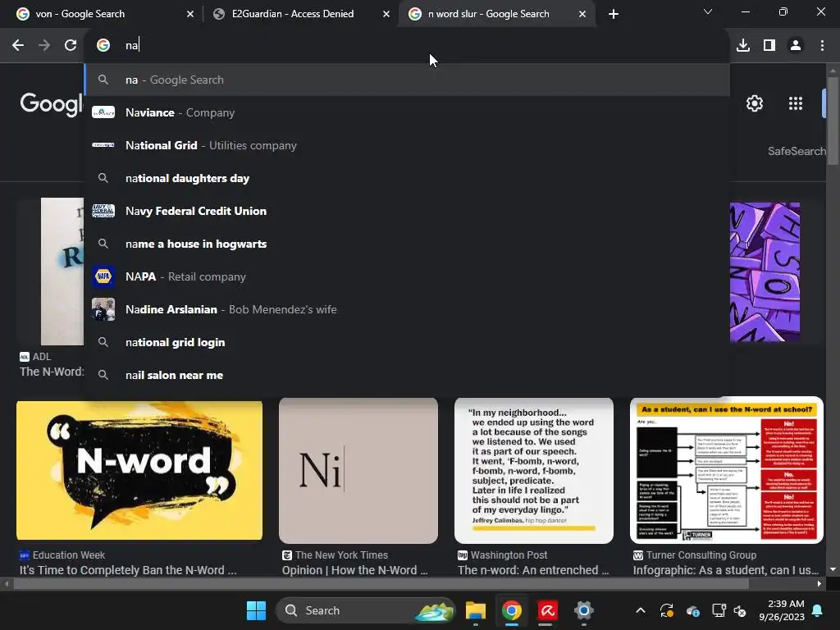This screenshot has width=840, height=630.
Task: Open the Windows Start menu
Action: coord(256,610)
